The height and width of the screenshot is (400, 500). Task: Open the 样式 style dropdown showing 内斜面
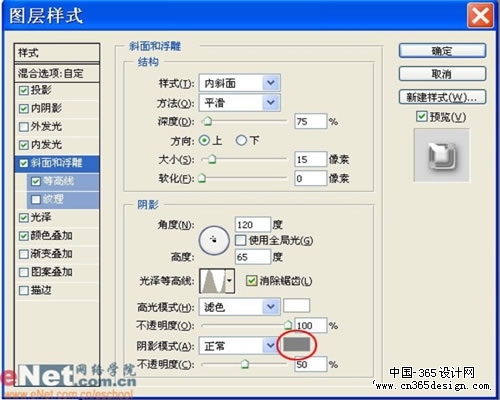[240, 83]
